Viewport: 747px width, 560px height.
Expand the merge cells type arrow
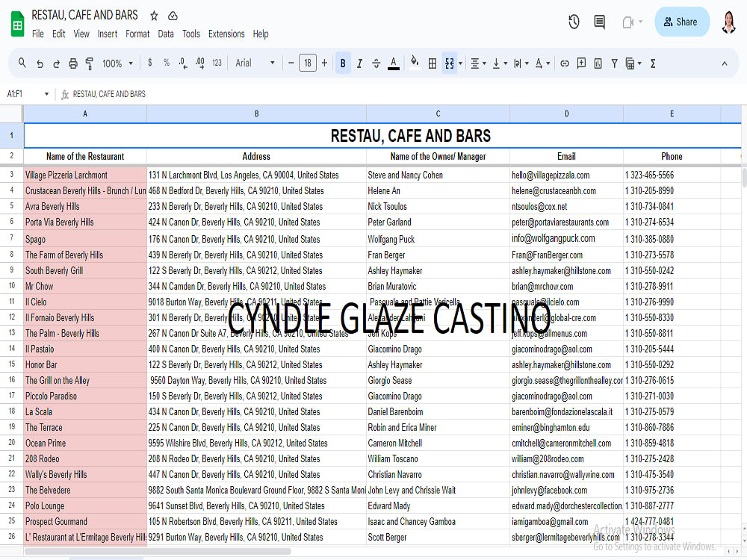point(460,63)
